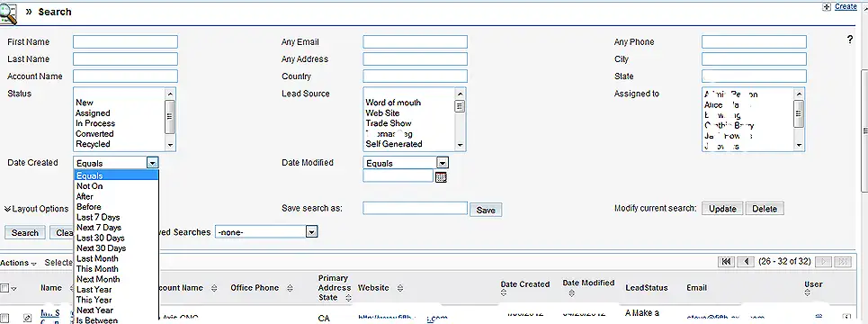
Task: Open the Create link
Action: (846, 6)
